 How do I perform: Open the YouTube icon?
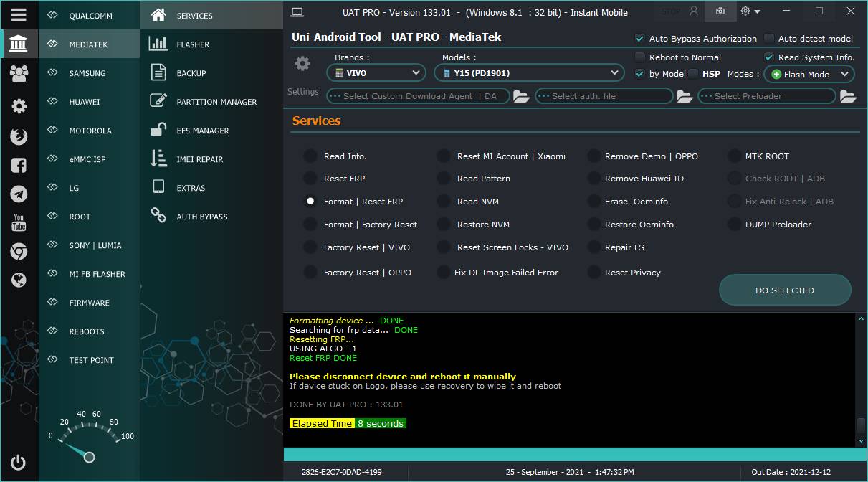(19, 222)
